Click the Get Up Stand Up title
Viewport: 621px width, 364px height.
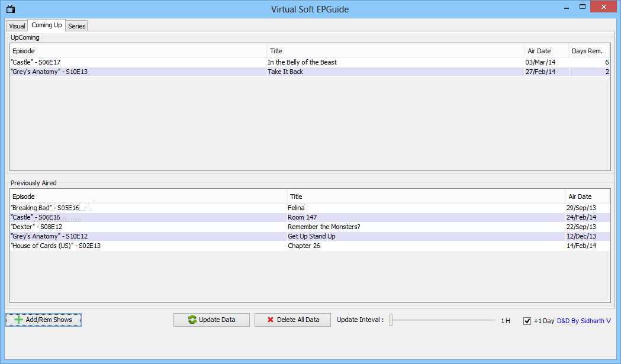pyautogui.click(x=312, y=236)
